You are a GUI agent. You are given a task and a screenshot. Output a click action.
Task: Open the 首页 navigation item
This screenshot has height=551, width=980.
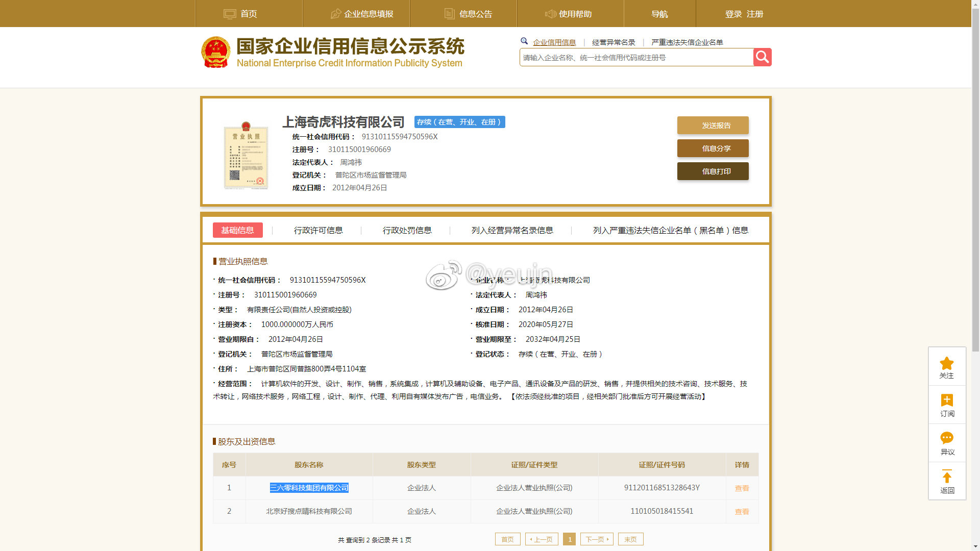point(249,14)
